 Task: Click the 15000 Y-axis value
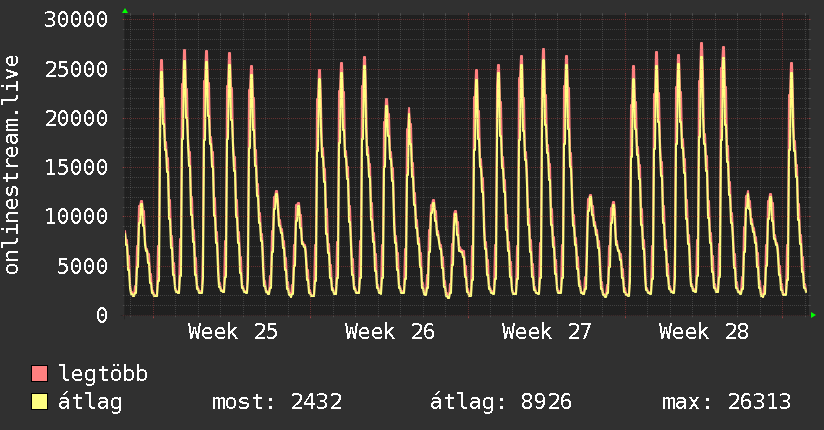point(76,168)
